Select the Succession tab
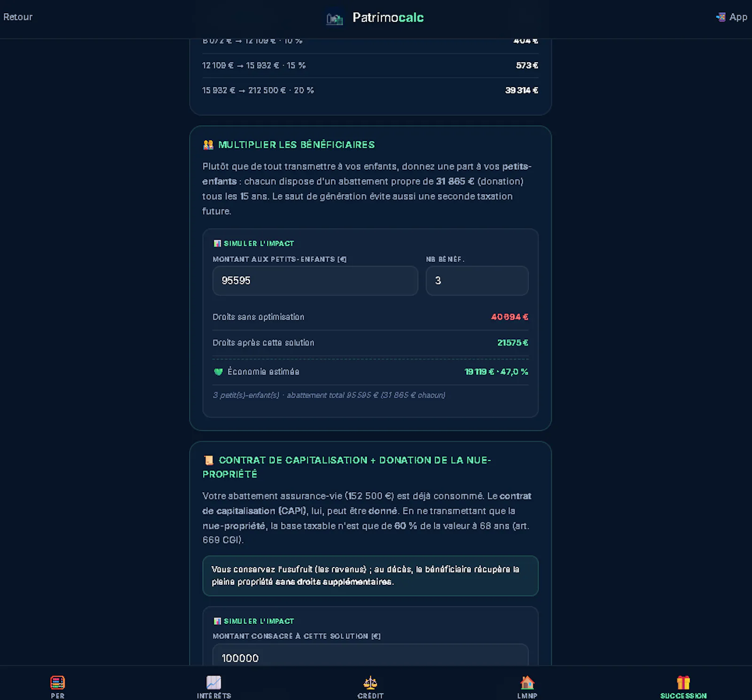The width and height of the screenshot is (752, 700). (683, 687)
